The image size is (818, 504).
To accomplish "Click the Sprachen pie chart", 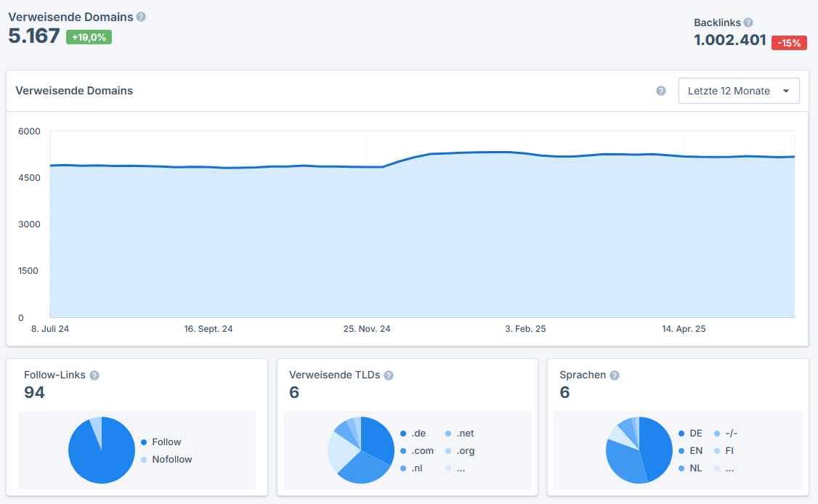I will click(639, 450).
